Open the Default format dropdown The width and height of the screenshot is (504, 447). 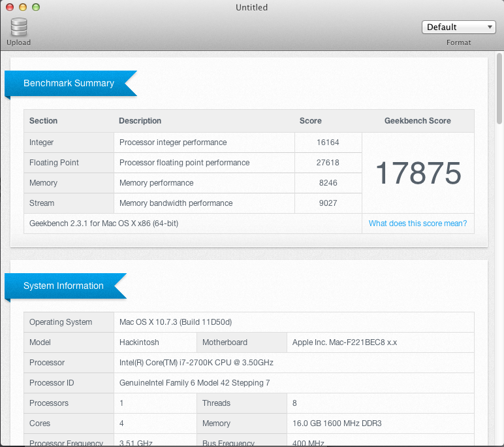click(459, 27)
